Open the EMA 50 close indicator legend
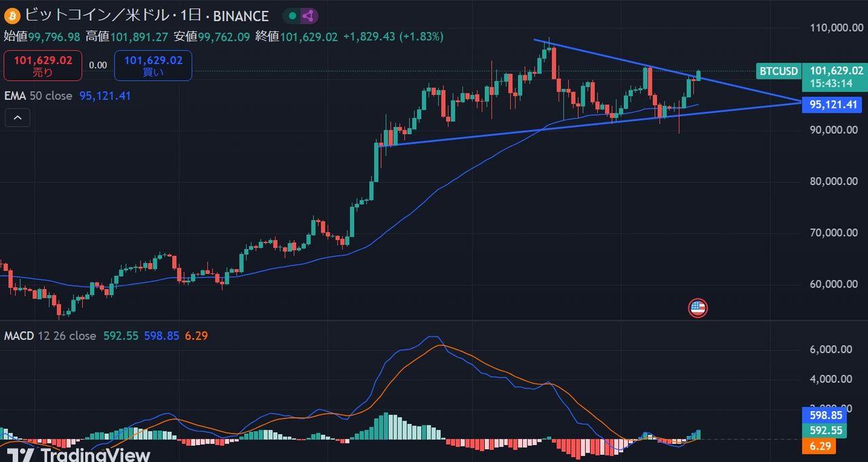The width and height of the screenshot is (868, 462). (39, 96)
